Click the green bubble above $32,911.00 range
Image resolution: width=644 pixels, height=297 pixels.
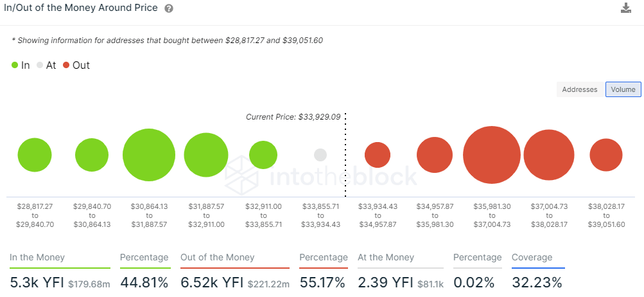263,155
